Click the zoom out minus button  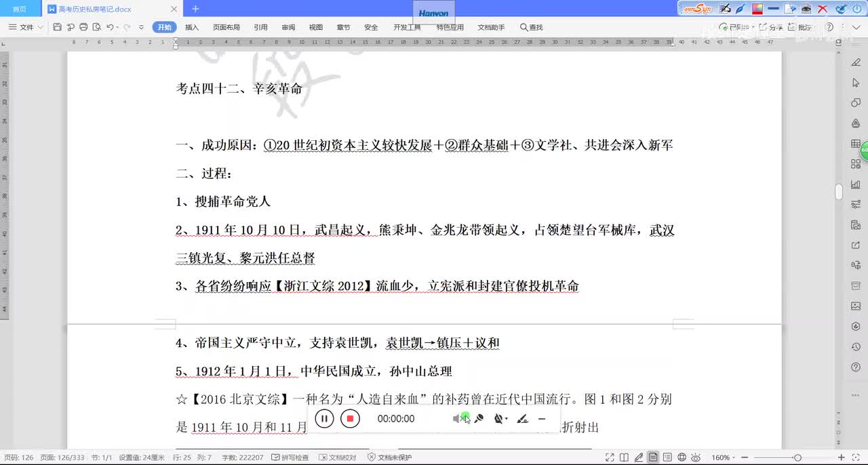(x=745, y=458)
